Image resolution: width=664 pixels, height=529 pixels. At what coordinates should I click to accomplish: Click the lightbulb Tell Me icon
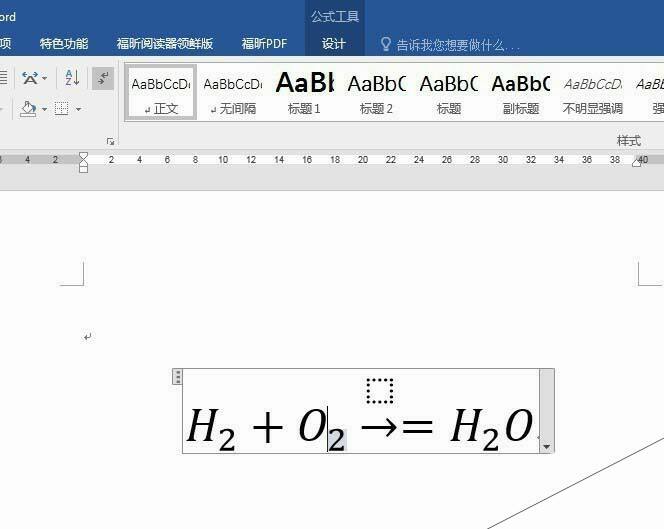pos(385,44)
